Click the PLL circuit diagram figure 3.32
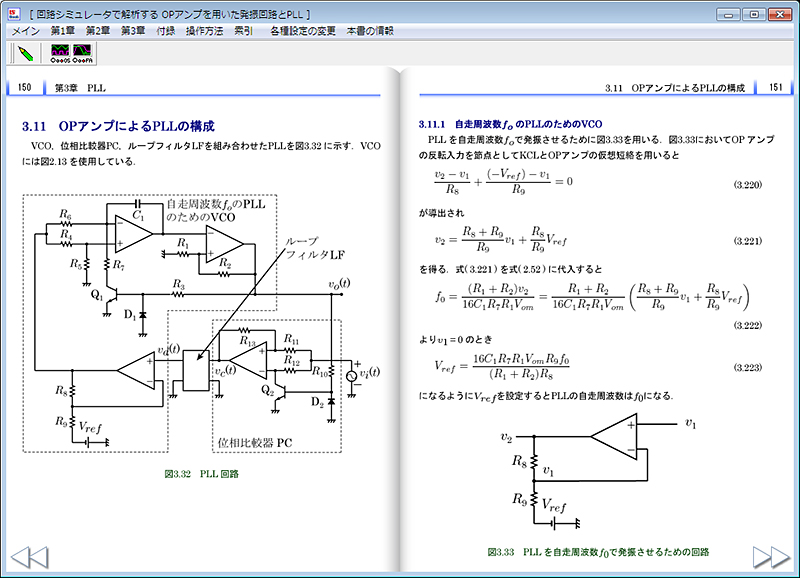The image size is (800, 578). pyautogui.click(x=202, y=323)
